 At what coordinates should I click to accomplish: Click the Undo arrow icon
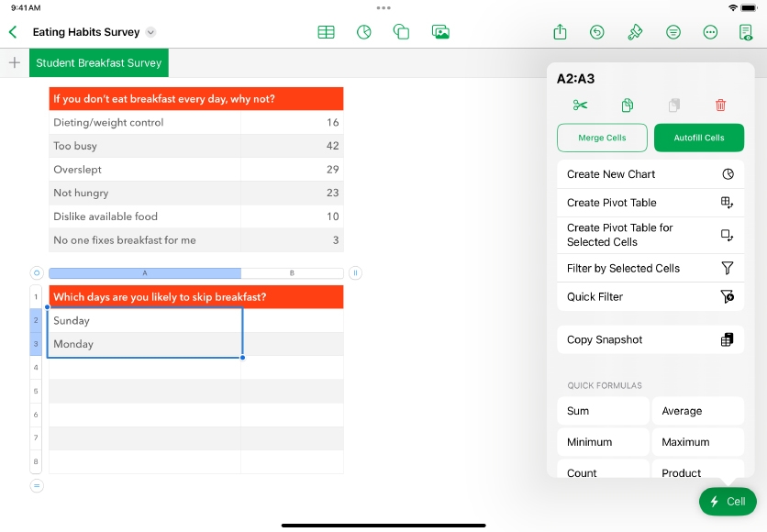[597, 32]
